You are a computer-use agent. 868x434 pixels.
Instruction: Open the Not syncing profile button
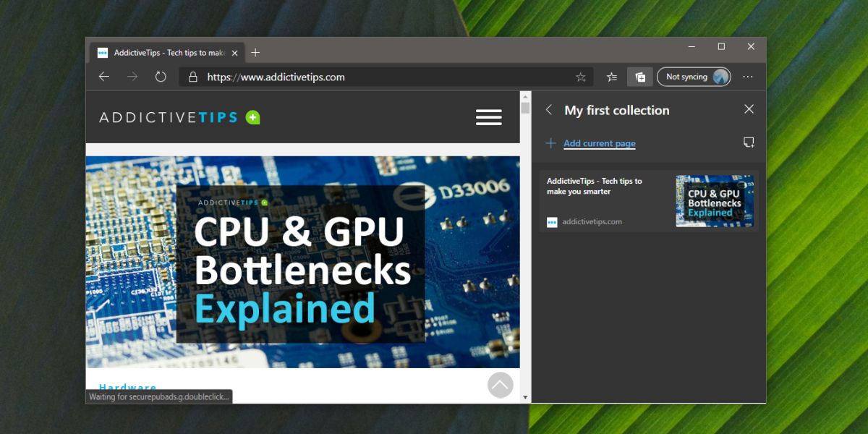tap(694, 77)
